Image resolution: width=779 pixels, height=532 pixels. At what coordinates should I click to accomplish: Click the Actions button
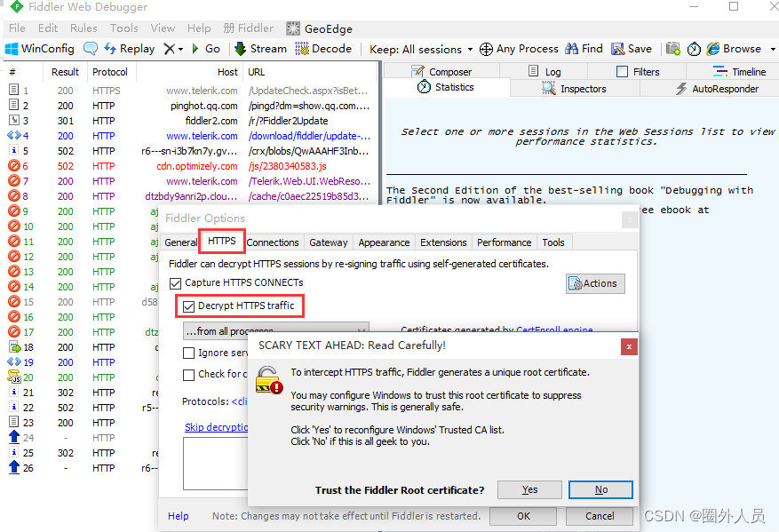(x=595, y=283)
